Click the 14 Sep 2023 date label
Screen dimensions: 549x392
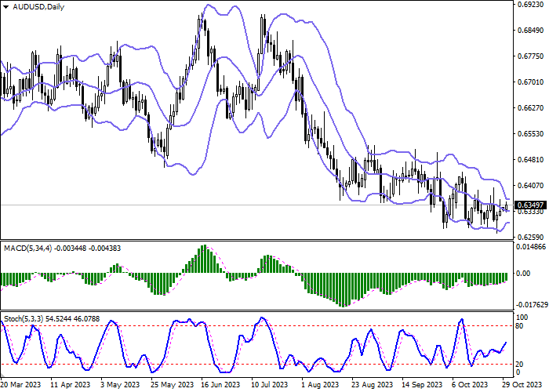[422, 385]
